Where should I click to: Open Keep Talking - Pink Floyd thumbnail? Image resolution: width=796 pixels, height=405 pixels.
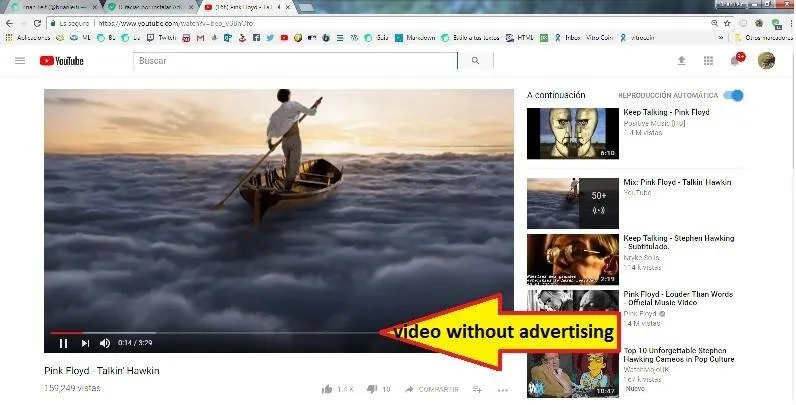[573, 133]
